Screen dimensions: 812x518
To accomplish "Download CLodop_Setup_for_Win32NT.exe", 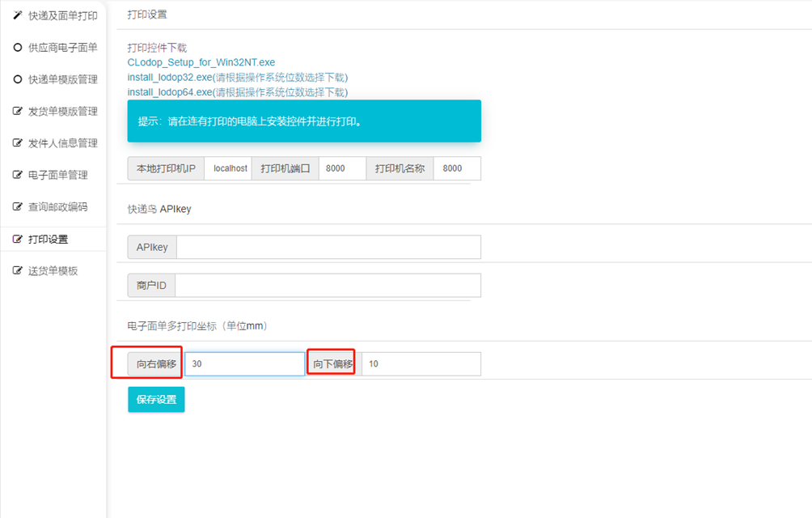I will (201, 62).
